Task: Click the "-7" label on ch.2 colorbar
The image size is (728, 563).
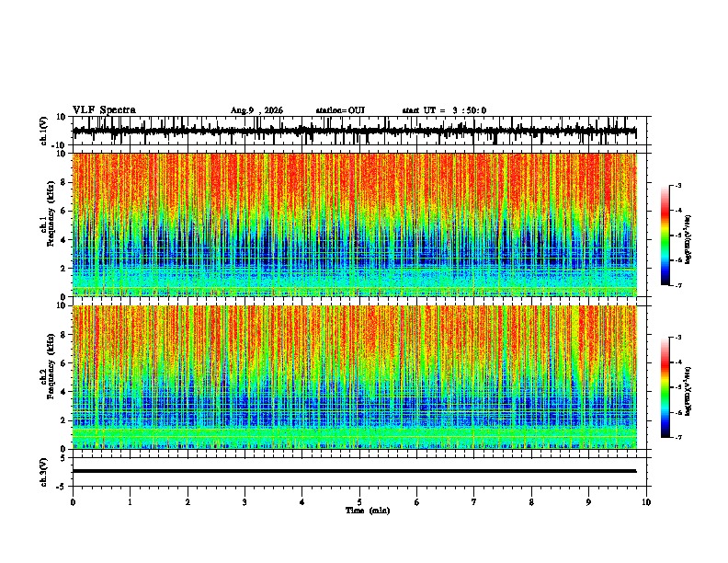Action: [677, 437]
